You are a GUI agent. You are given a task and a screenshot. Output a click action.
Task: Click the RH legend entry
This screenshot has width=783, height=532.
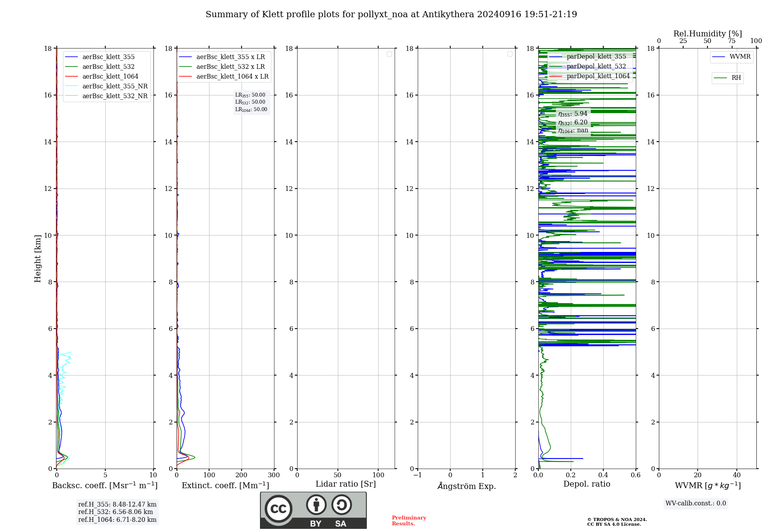(727, 78)
